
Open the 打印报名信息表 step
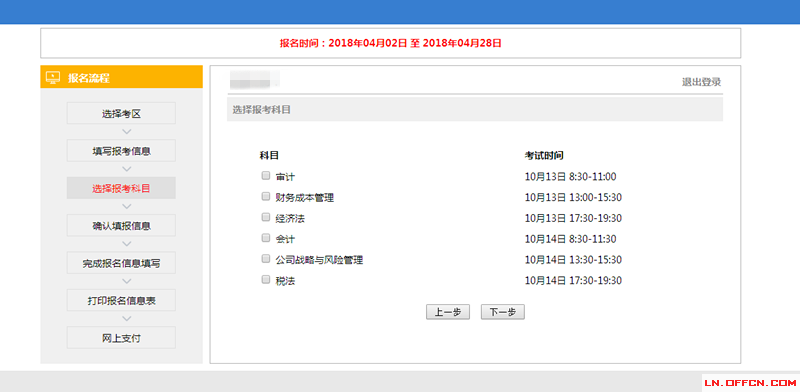point(121,300)
